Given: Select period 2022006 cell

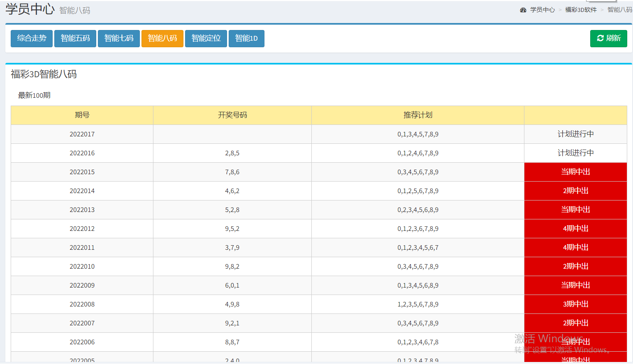Looking at the screenshot, I should (82, 342).
